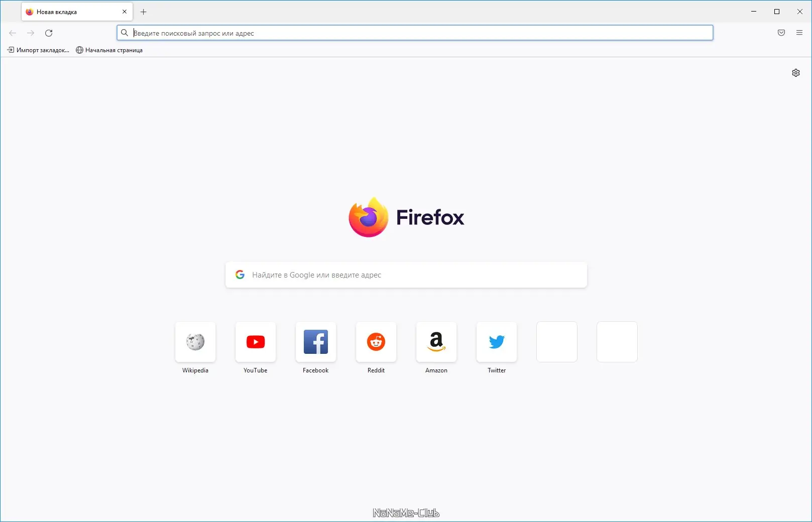812x522 pixels.
Task: Close the Новая вкладка tab
Action: [125, 11]
